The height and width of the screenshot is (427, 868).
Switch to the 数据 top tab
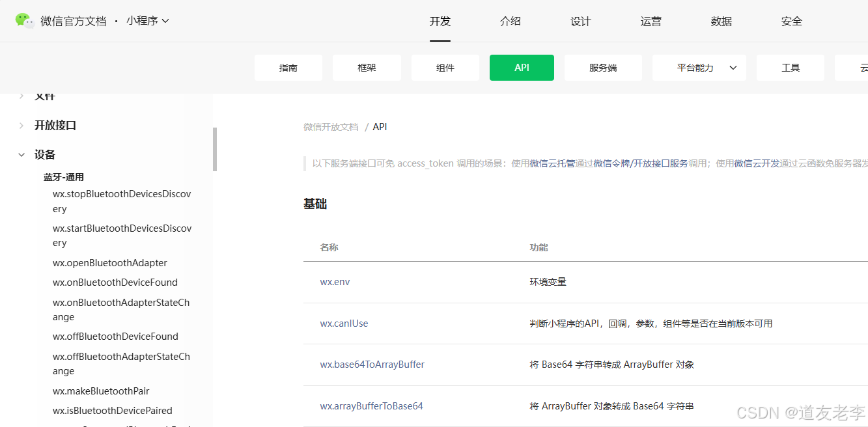pyautogui.click(x=721, y=21)
